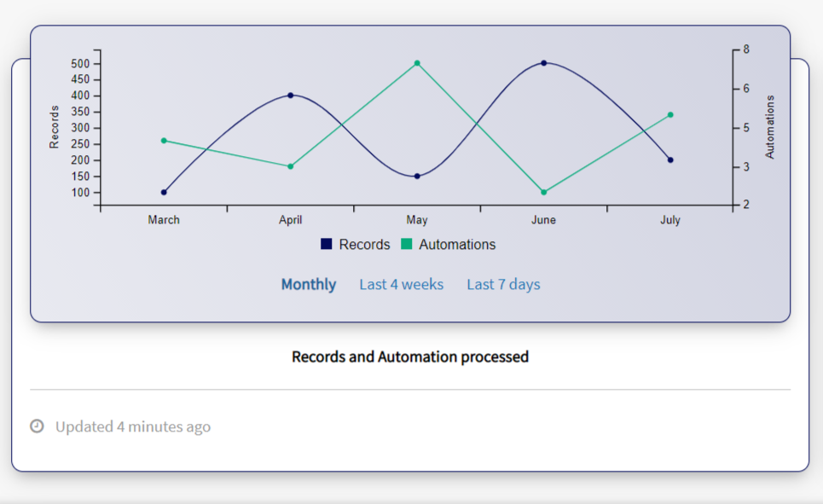This screenshot has width=823, height=504.
Task: Click the Records data point for July
Action: (x=670, y=160)
